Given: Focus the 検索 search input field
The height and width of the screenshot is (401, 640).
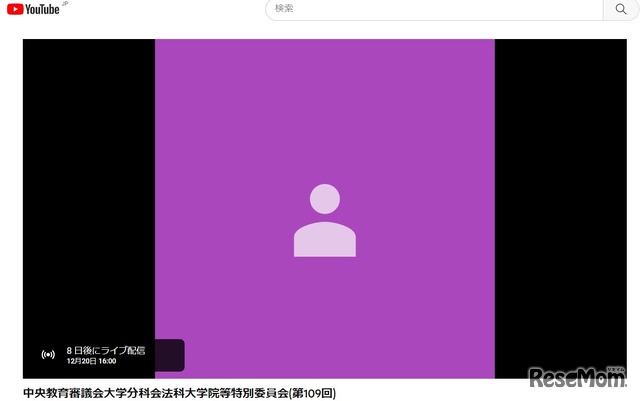Looking at the screenshot, I should click(434, 9).
